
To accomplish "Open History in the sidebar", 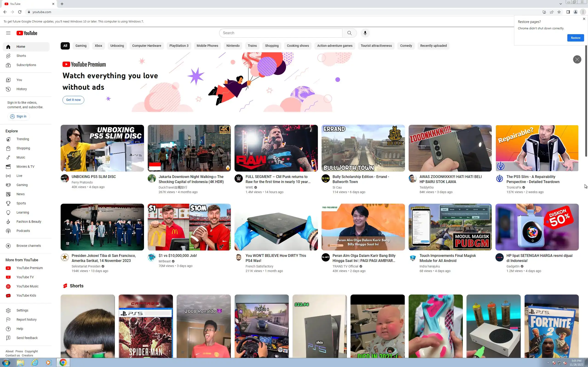I will click(22, 89).
